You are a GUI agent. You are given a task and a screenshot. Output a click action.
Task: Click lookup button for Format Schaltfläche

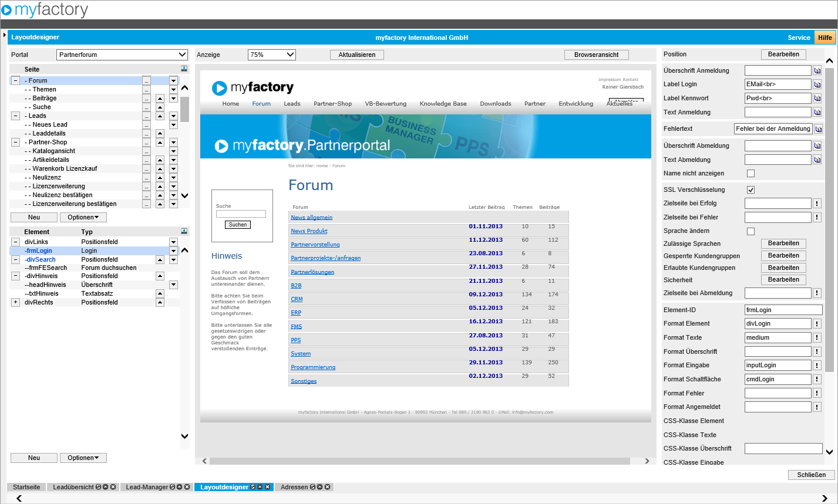tap(817, 380)
